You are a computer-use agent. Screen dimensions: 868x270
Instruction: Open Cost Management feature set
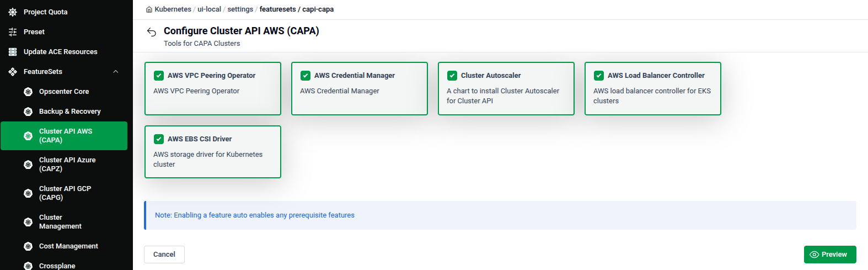pyautogui.click(x=64, y=246)
